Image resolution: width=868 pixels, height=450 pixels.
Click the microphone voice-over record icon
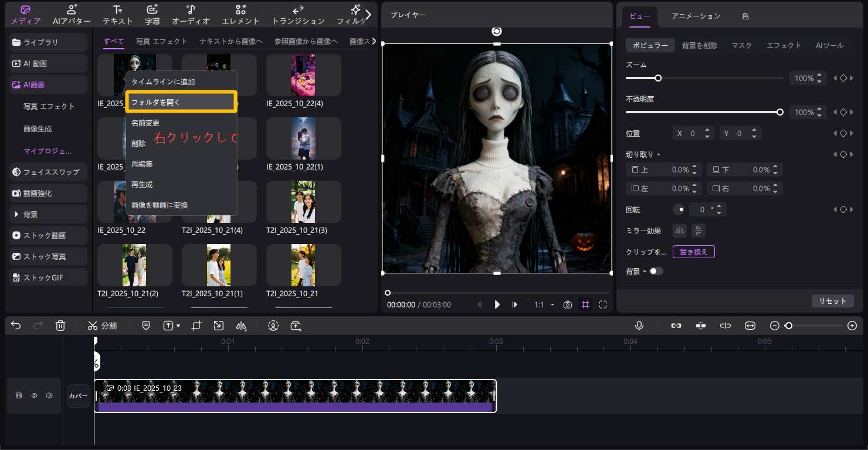click(x=639, y=326)
